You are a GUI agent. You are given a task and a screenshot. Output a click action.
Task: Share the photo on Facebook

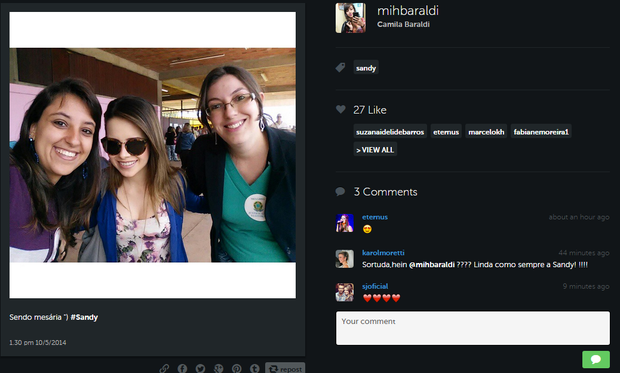182,368
